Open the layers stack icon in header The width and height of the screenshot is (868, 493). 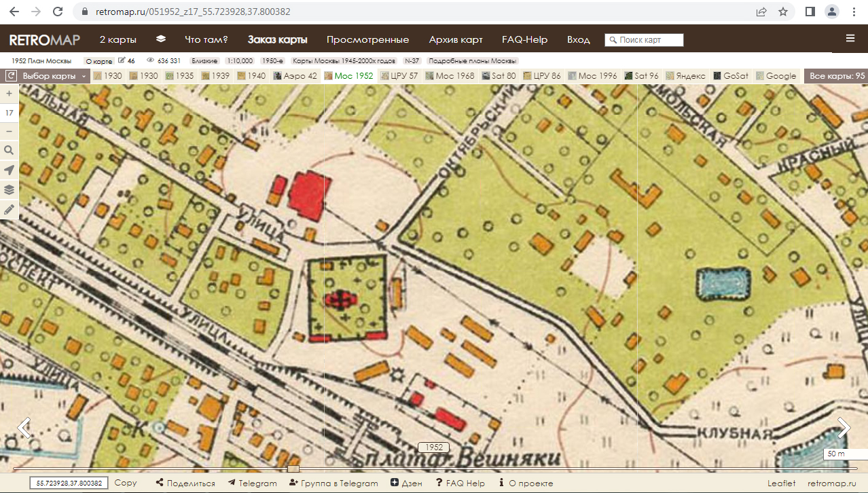161,39
